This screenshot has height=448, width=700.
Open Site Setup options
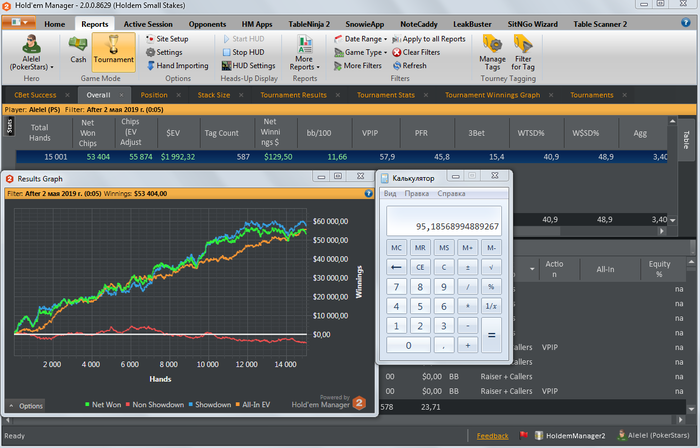click(167, 39)
